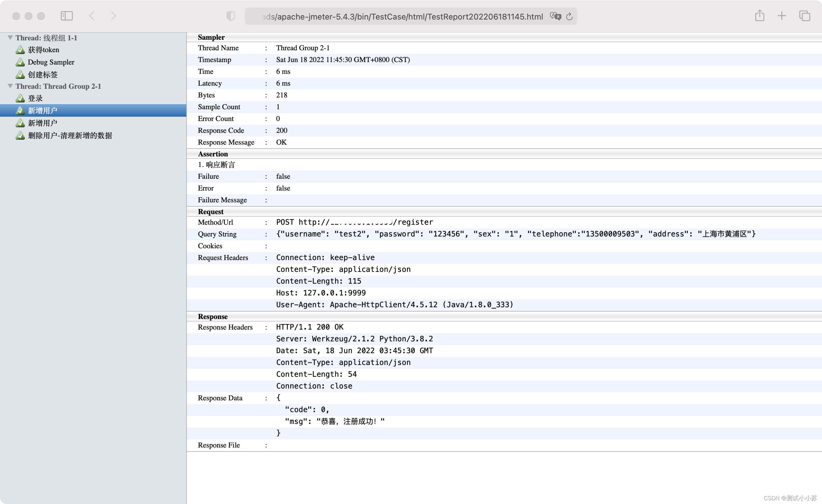Collapse the 线程组 1-1 thread tree
The height and width of the screenshot is (504, 822).
[10, 38]
